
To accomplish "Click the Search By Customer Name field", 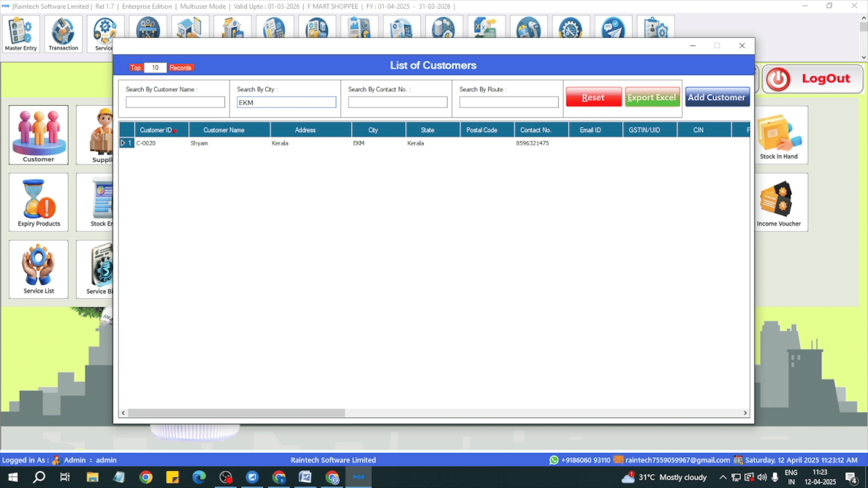I will pyautogui.click(x=175, y=103).
